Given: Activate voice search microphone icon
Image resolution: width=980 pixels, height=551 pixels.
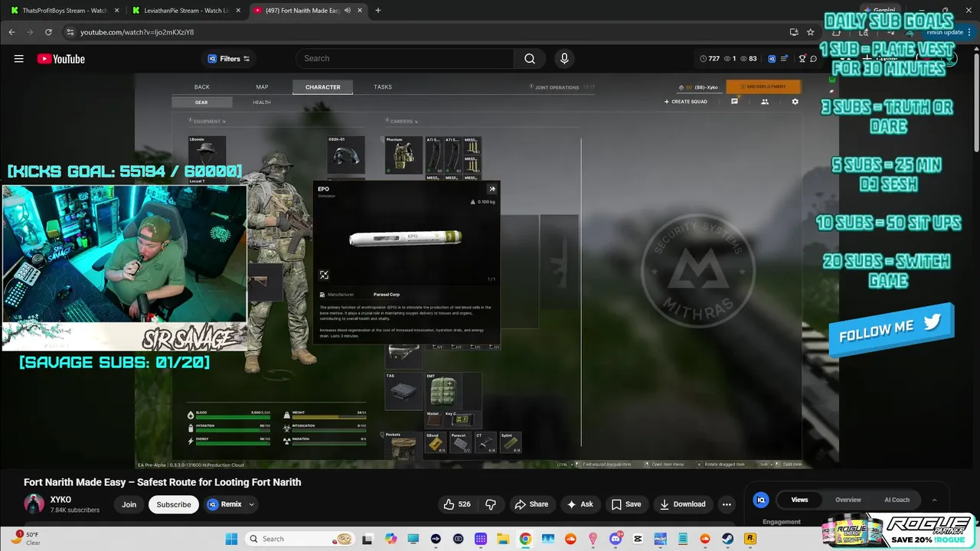Looking at the screenshot, I should pyautogui.click(x=564, y=59).
